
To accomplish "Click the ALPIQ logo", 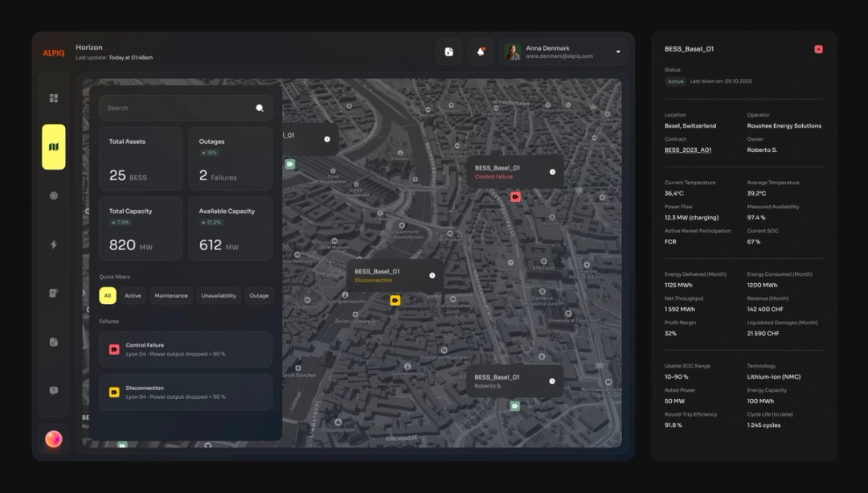I will click(54, 53).
